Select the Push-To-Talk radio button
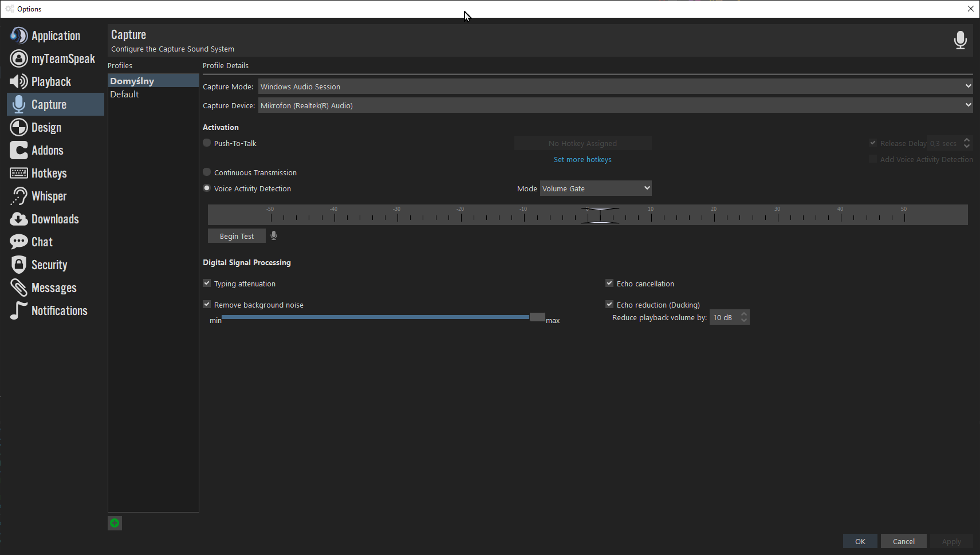This screenshot has height=555, width=980. point(207,143)
